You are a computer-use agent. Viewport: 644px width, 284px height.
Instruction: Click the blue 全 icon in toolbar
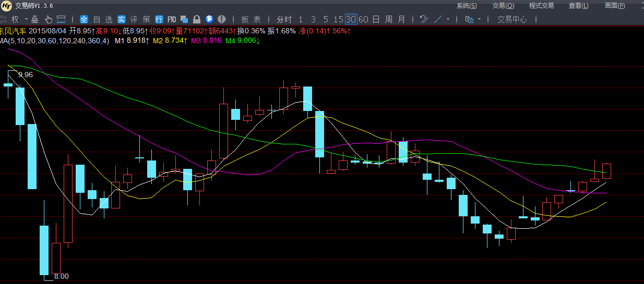(84, 19)
